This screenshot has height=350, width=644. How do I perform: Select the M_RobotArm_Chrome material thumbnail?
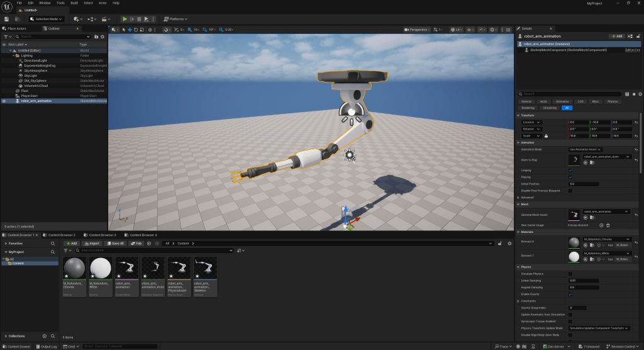(x=75, y=269)
